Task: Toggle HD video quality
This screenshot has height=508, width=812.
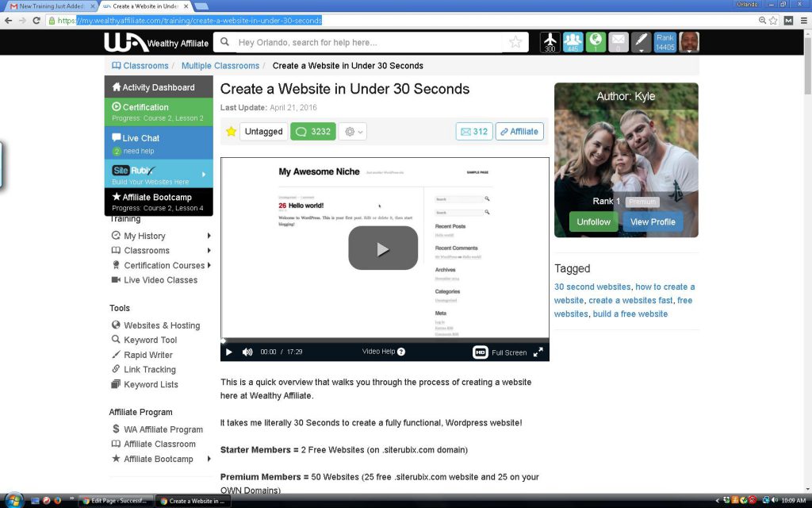Action: [480, 352]
